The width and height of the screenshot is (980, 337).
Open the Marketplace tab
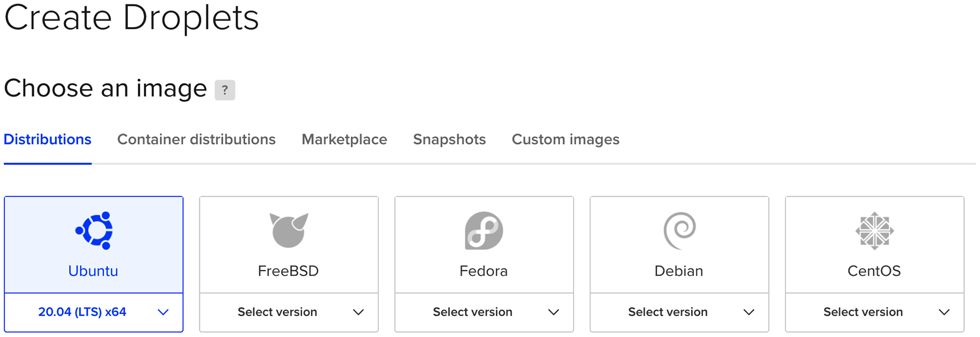pos(344,139)
